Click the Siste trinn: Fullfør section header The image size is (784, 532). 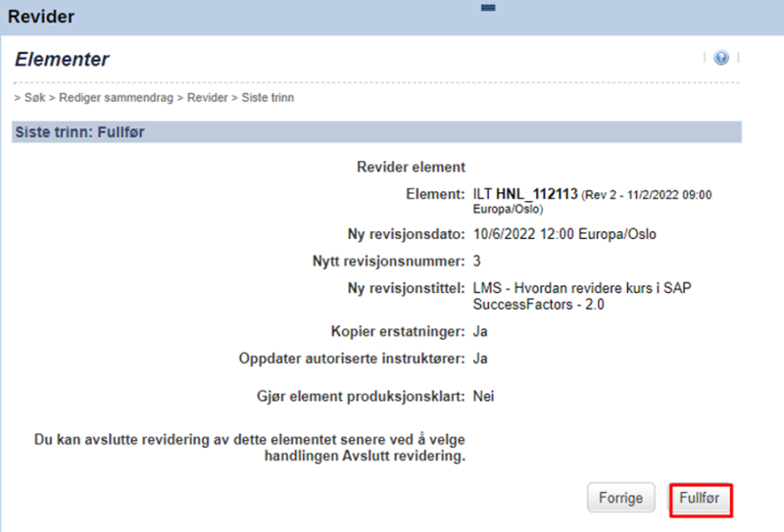tap(376, 132)
